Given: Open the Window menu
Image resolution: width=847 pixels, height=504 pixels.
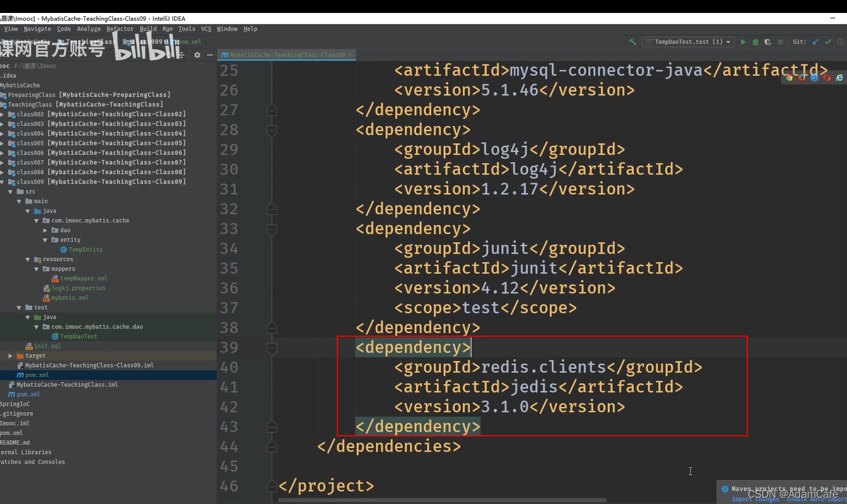Looking at the screenshot, I should tap(227, 29).
